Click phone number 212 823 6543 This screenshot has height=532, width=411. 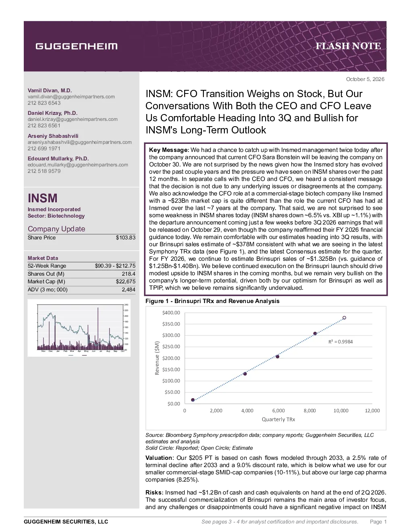(x=44, y=103)
